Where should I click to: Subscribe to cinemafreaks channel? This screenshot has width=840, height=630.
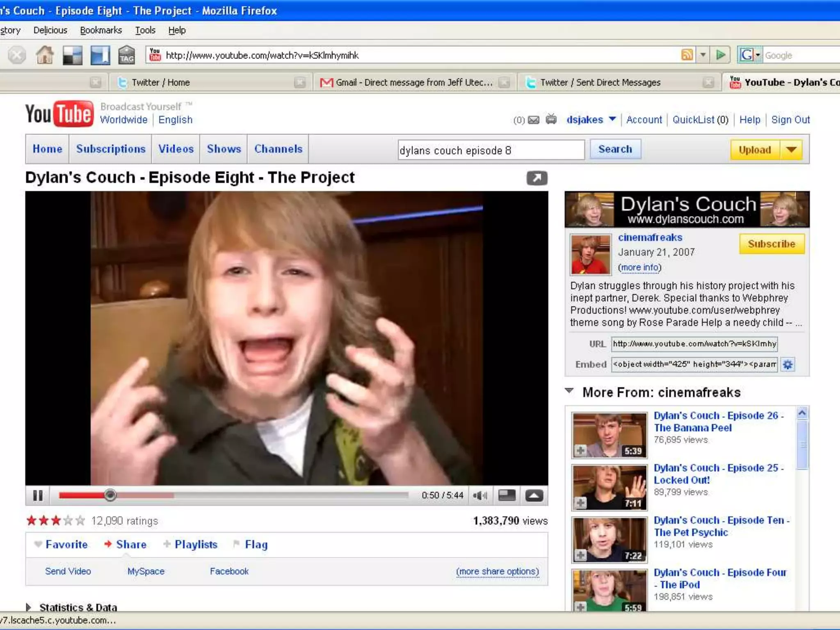click(772, 244)
